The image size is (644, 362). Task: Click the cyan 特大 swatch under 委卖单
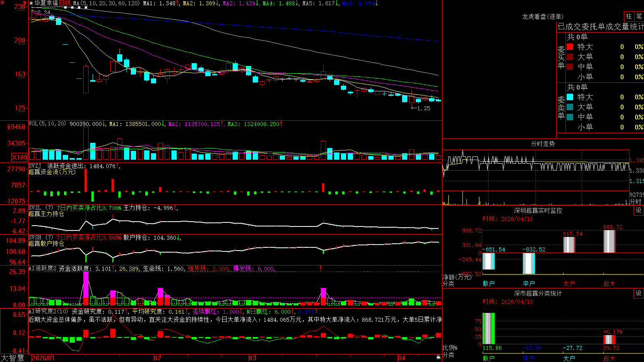point(570,97)
